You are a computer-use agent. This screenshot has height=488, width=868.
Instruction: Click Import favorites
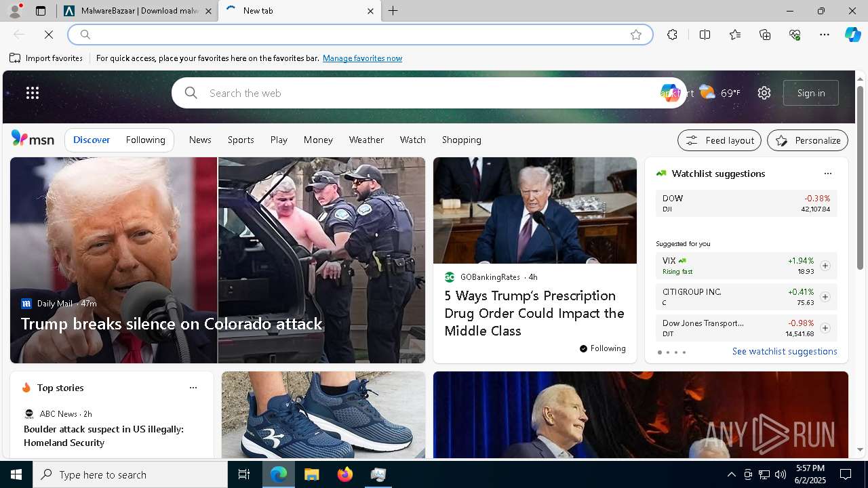(x=46, y=58)
